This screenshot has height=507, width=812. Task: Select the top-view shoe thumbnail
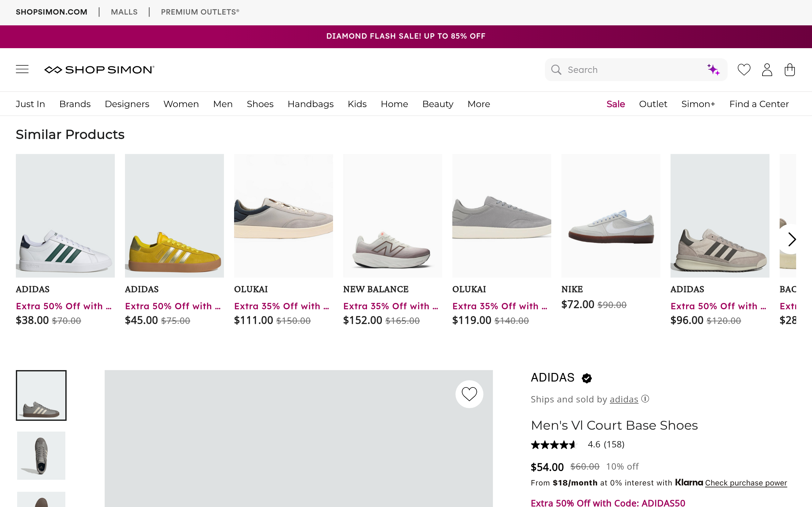(x=41, y=455)
